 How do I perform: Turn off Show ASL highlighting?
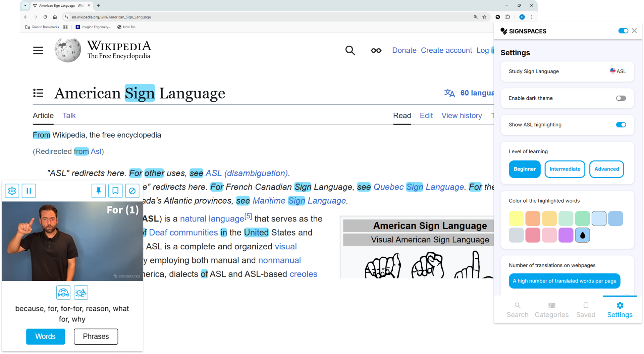pos(621,125)
